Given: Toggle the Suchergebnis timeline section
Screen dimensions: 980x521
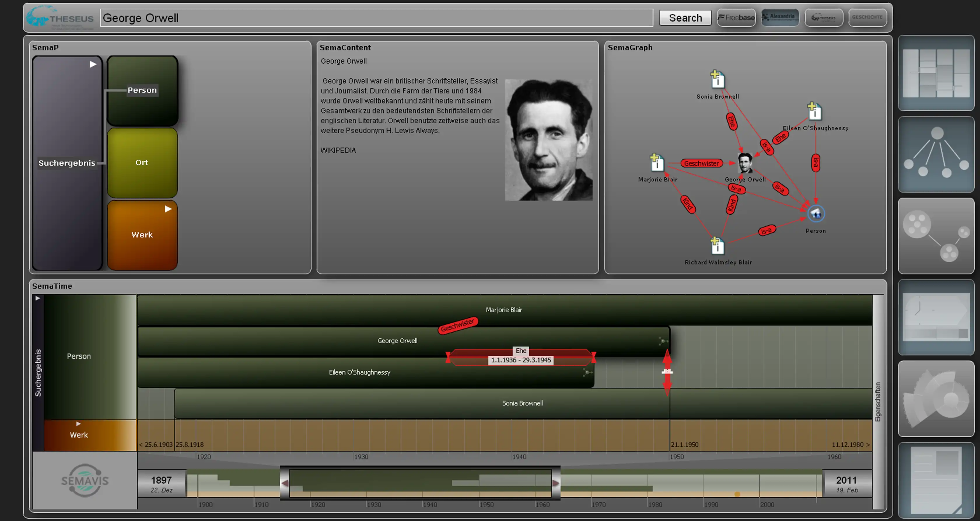Looking at the screenshot, I should [x=38, y=299].
